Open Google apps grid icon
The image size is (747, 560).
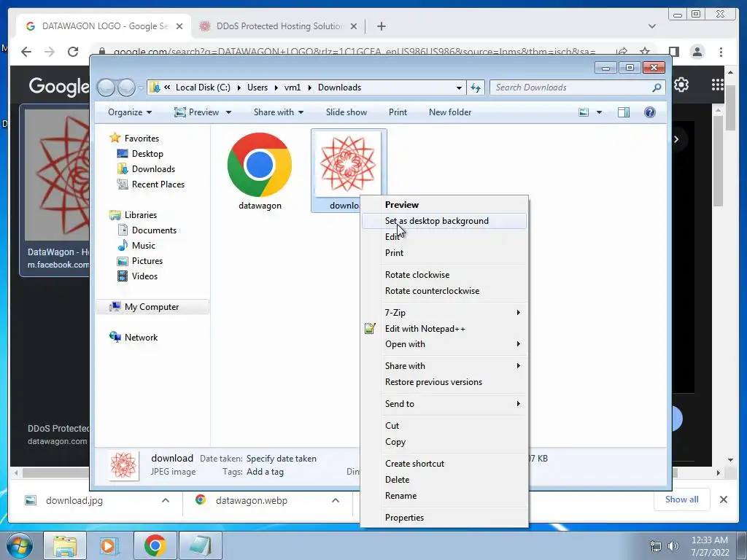coord(718,85)
